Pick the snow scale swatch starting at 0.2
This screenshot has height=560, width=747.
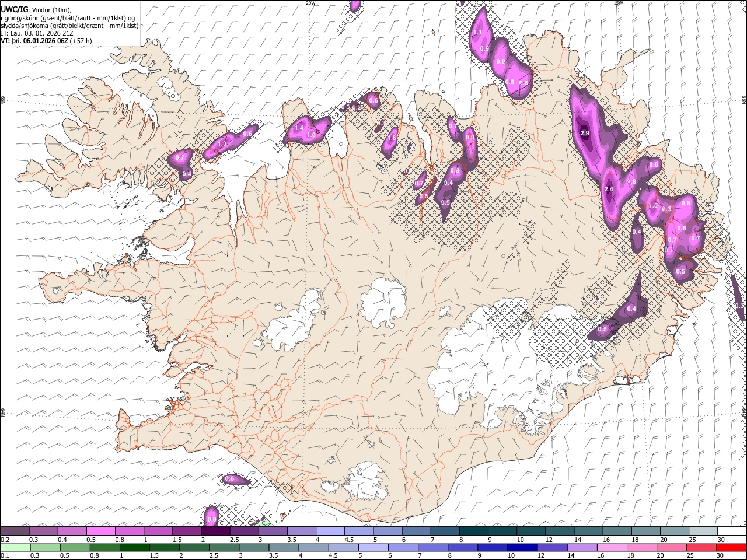pyautogui.click(x=15, y=531)
